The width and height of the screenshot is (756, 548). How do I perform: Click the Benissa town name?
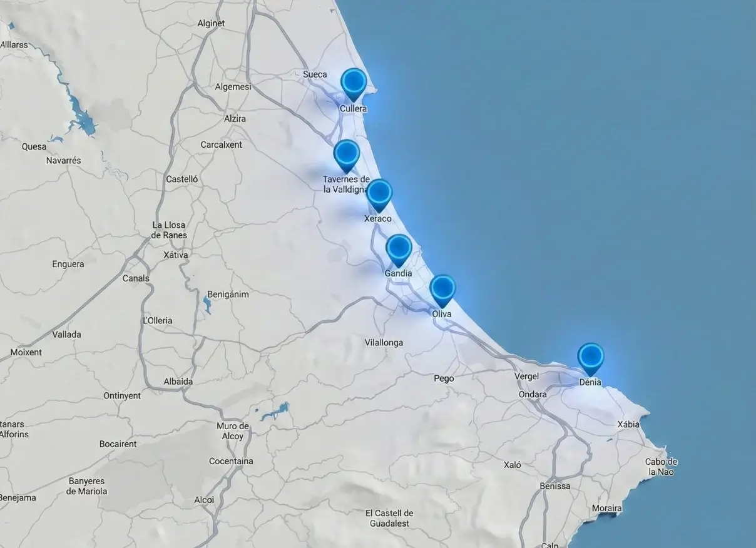[554, 486]
